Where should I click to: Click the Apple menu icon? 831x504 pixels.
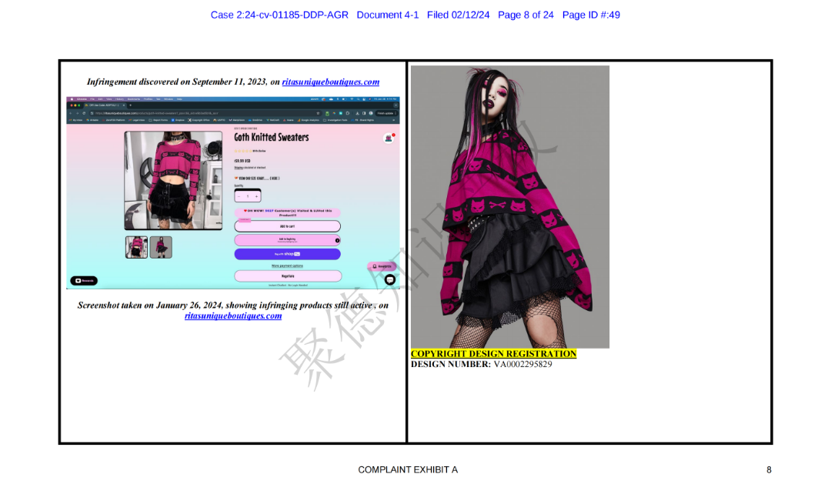(x=72, y=99)
